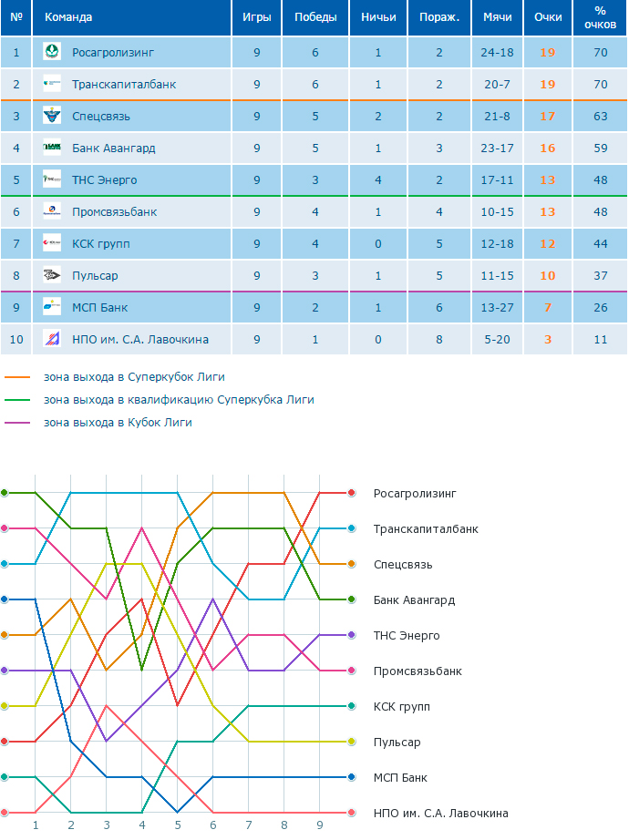Open the ТНС Энерго team link in table

[x=105, y=180]
